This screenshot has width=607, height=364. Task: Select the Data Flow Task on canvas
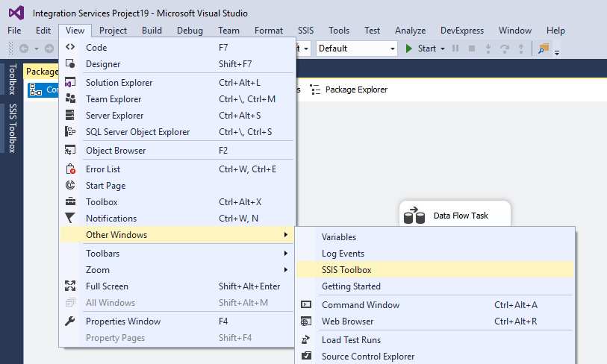pos(455,213)
